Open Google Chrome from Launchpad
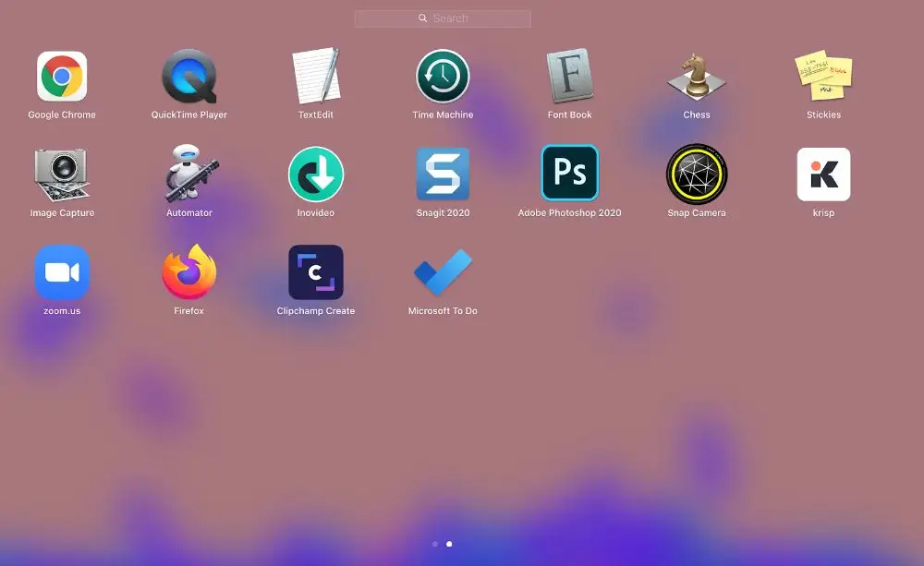 [62, 77]
